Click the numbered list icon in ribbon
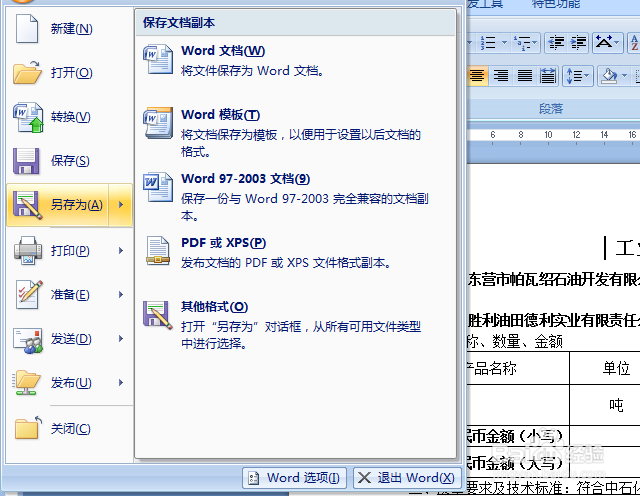Viewport: 640px width, 496px height. click(x=488, y=42)
